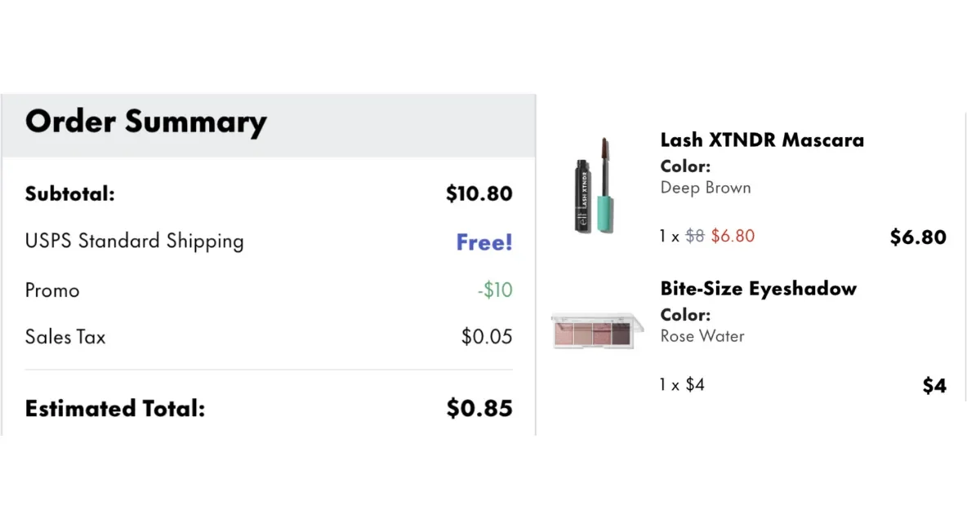Click the red $6.80 sale price

tap(733, 237)
